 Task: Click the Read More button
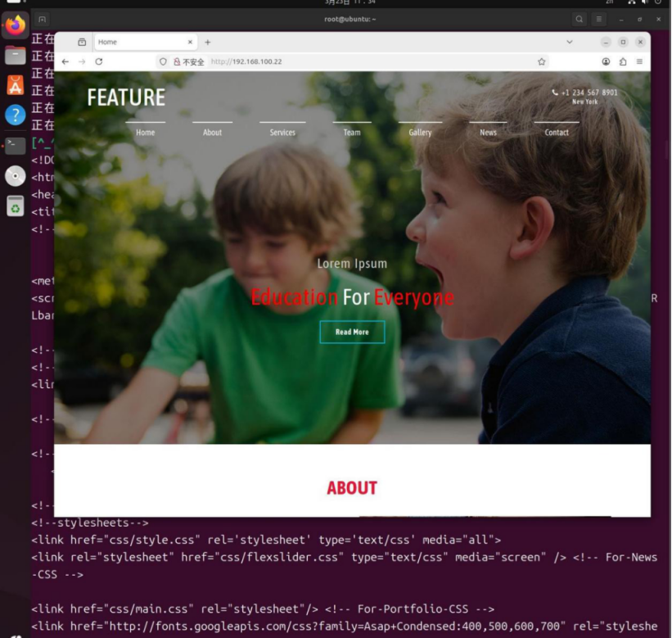pos(352,332)
